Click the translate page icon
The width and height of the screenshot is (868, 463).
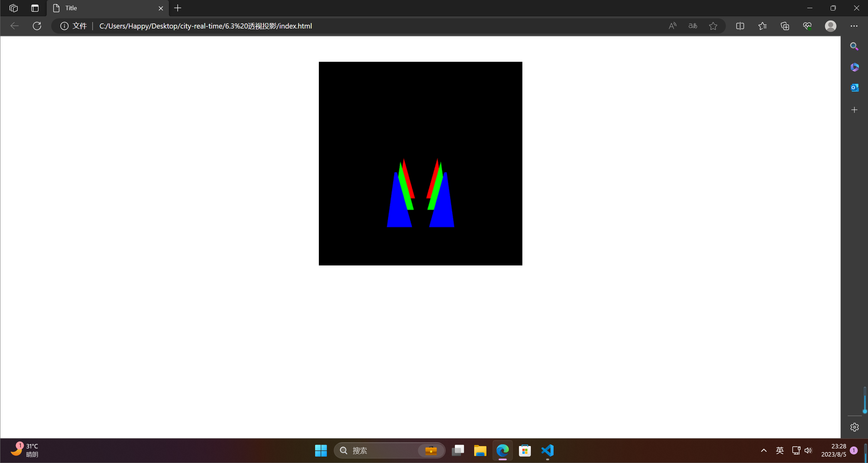693,26
